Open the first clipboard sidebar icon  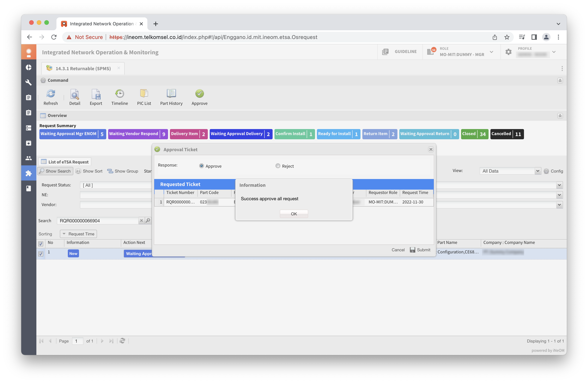[29, 97]
